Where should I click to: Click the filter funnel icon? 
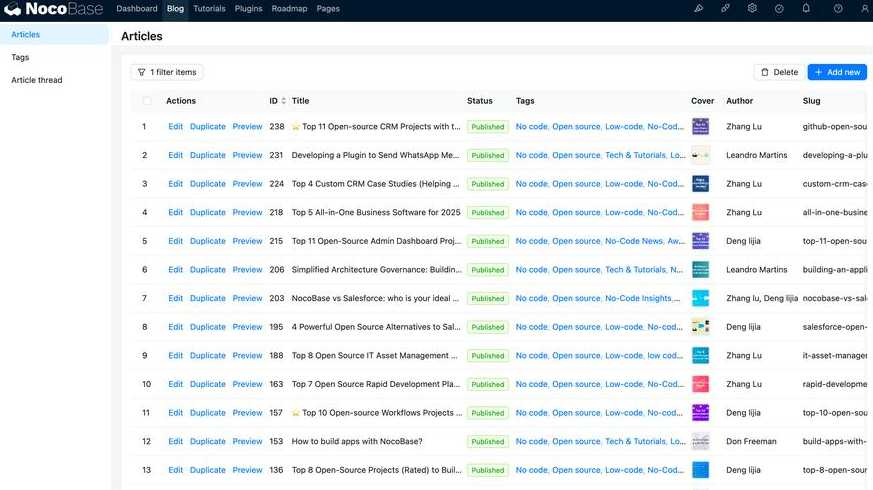[x=141, y=72]
